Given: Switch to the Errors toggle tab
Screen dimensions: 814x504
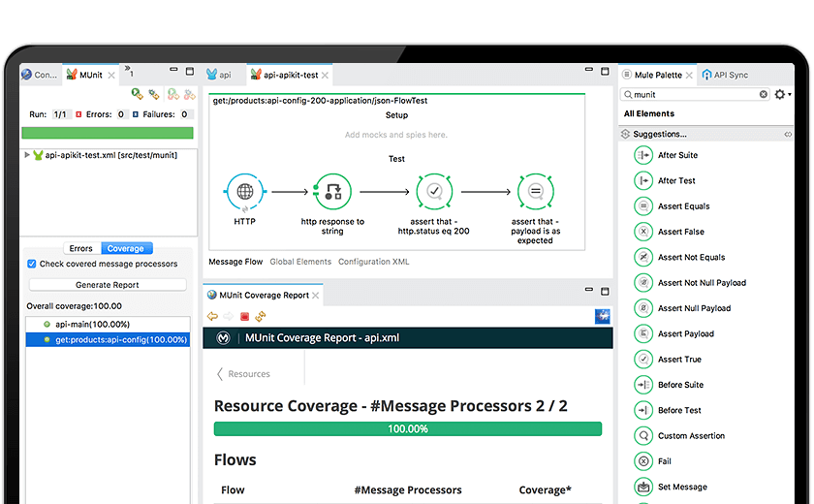Looking at the screenshot, I should coord(81,248).
